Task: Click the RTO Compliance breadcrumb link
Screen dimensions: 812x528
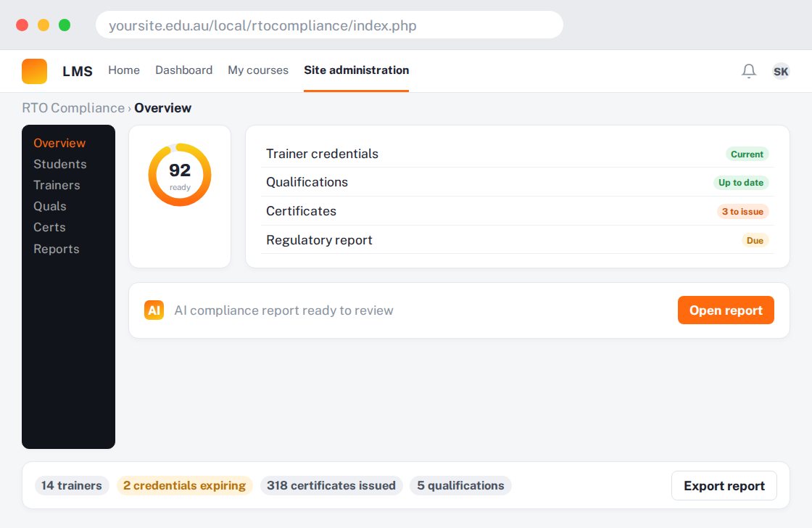Action: (73, 108)
